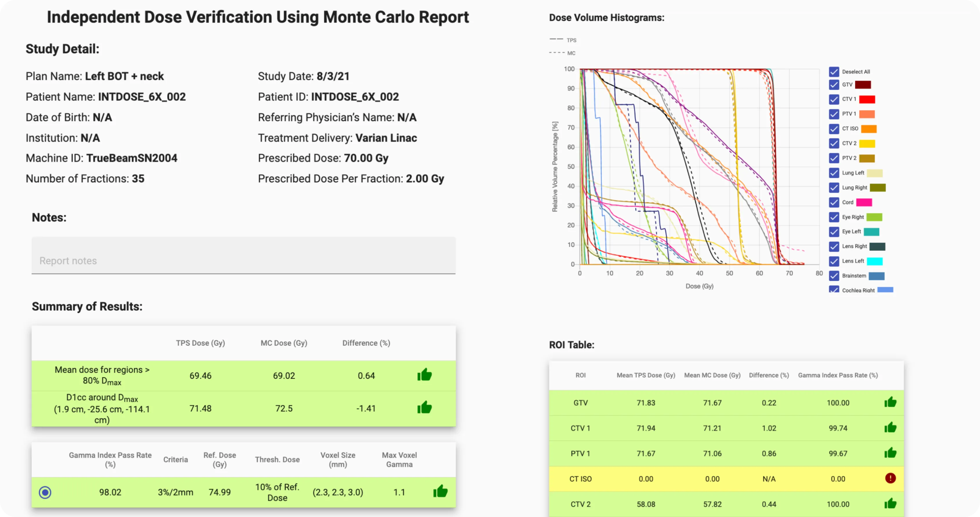Click the thumbs up for the CTV 2 row

point(891,503)
